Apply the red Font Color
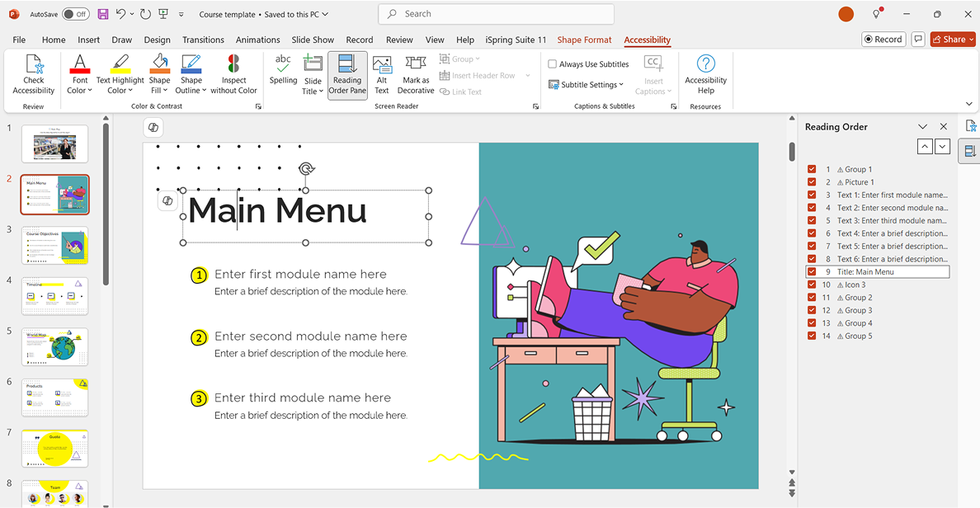Viewport: 980px width, 508px height. (x=79, y=63)
